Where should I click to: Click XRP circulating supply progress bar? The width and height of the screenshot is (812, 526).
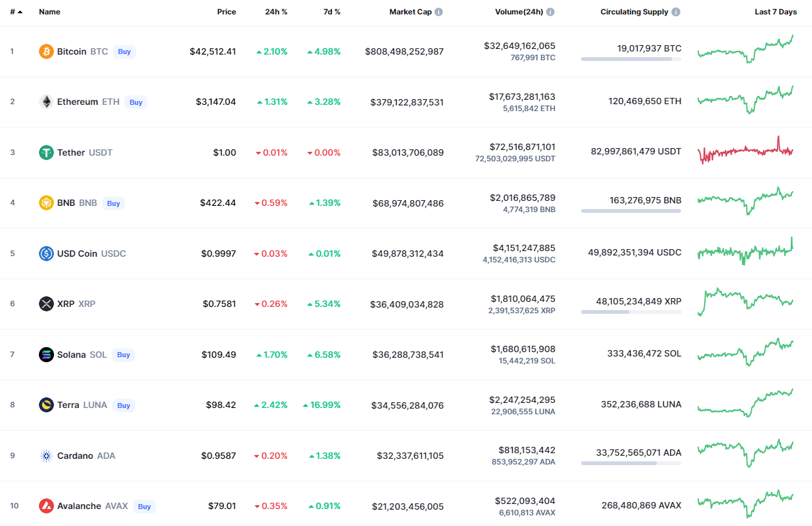coord(631,312)
